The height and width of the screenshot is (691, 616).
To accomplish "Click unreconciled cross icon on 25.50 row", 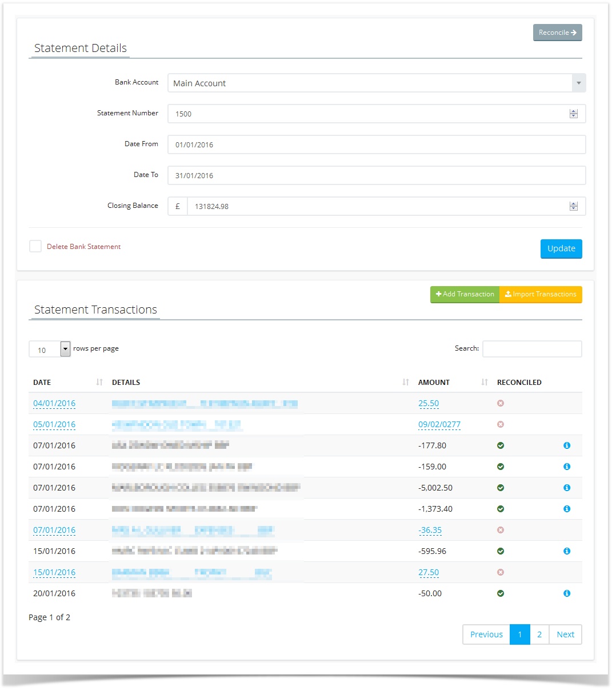I will (x=501, y=403).
